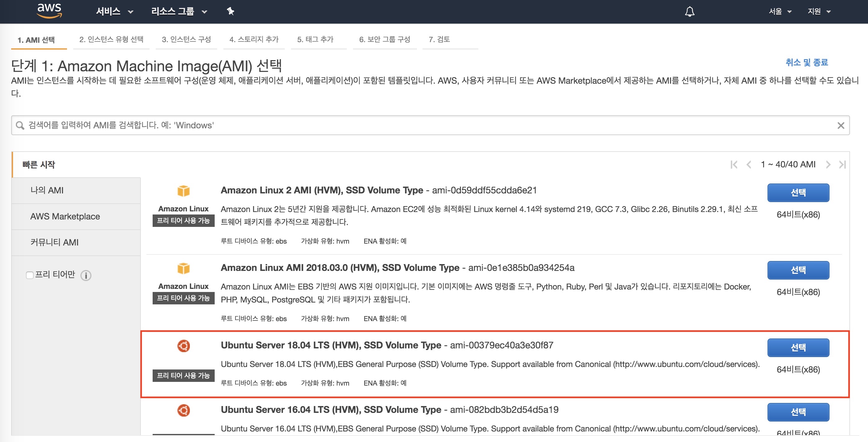Open the AWS logo home link
This screenshot has height=442, width=868.
click(49, 11)
